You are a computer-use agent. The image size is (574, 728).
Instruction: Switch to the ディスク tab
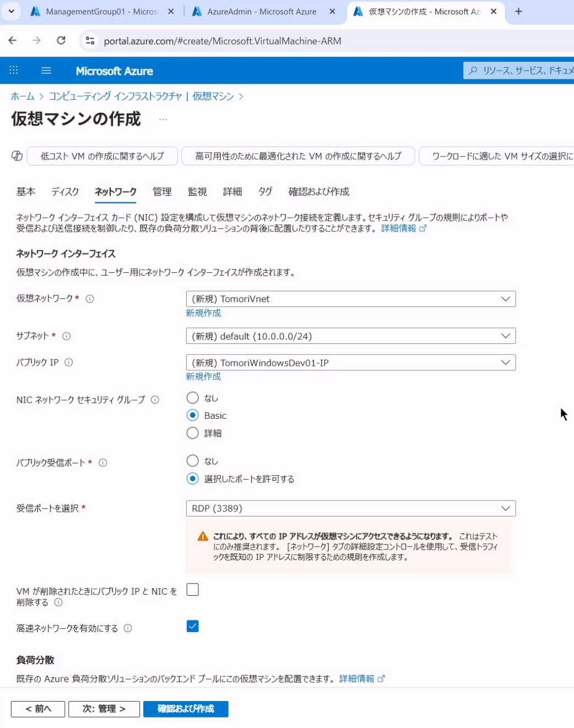pyautogui.click(x=65, y=192)
